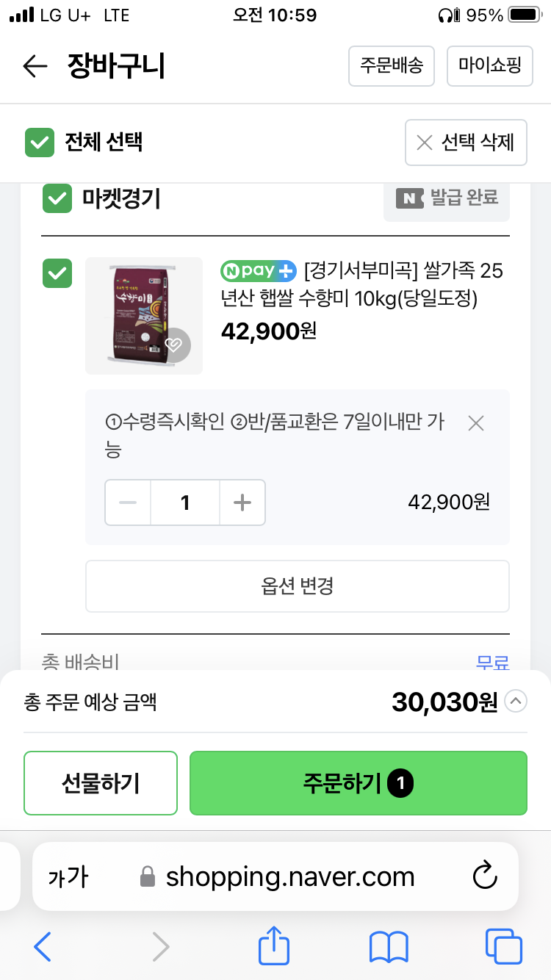Screen dimensions: 551x980
Task: Tap the 선물하기 button
Action: (101, 783)
